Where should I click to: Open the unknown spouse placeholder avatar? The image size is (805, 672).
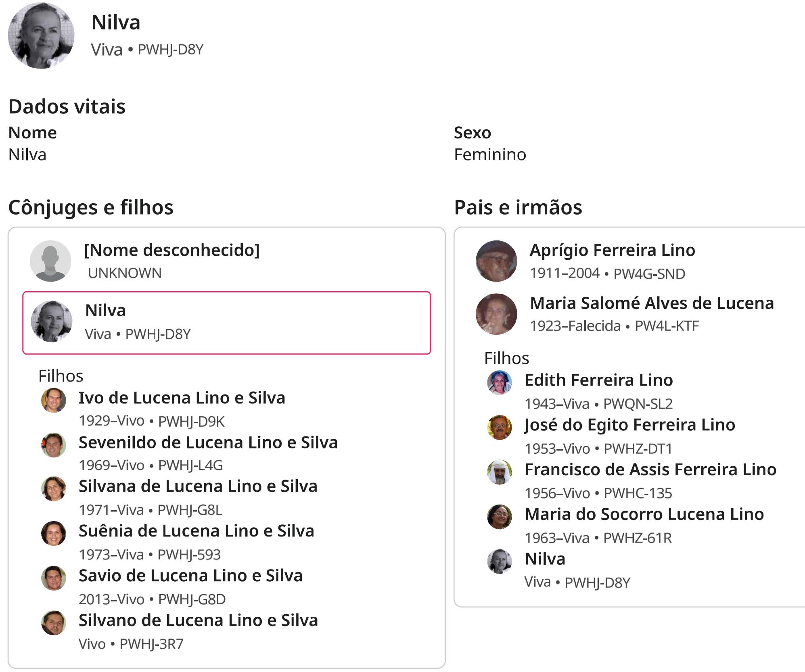50,261
